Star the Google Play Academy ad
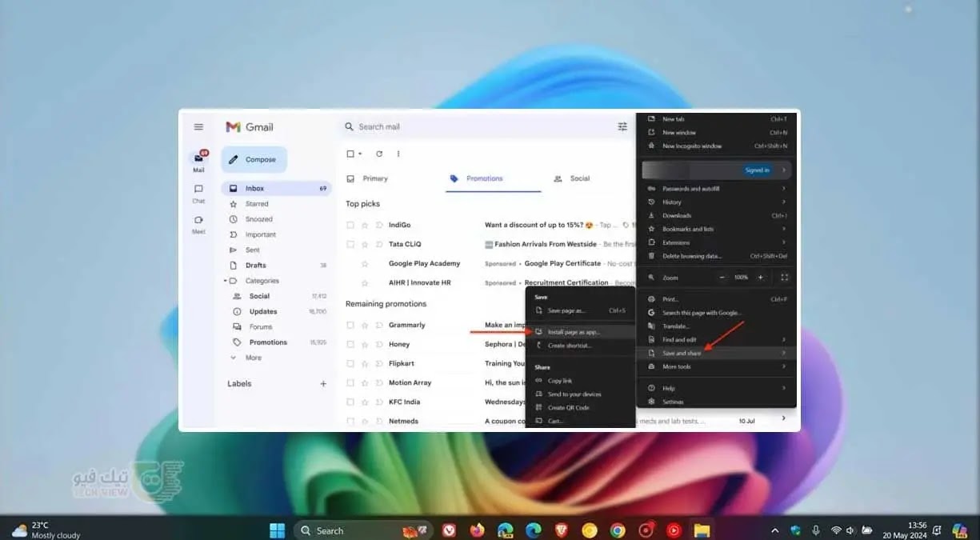 click(365, 263)
